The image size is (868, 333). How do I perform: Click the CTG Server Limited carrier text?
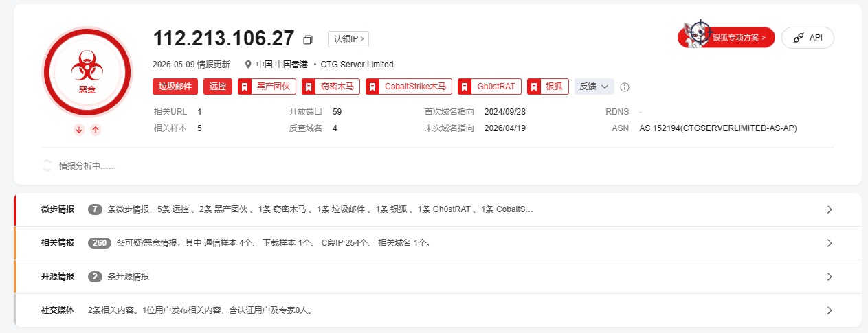[x=357, y=65]
